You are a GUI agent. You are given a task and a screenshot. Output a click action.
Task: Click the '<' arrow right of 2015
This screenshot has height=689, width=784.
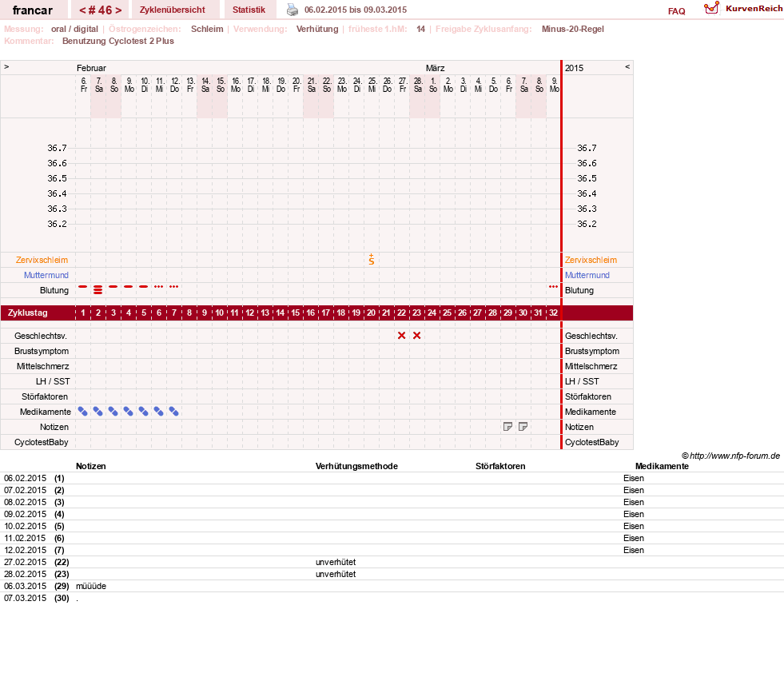point(627,66)
